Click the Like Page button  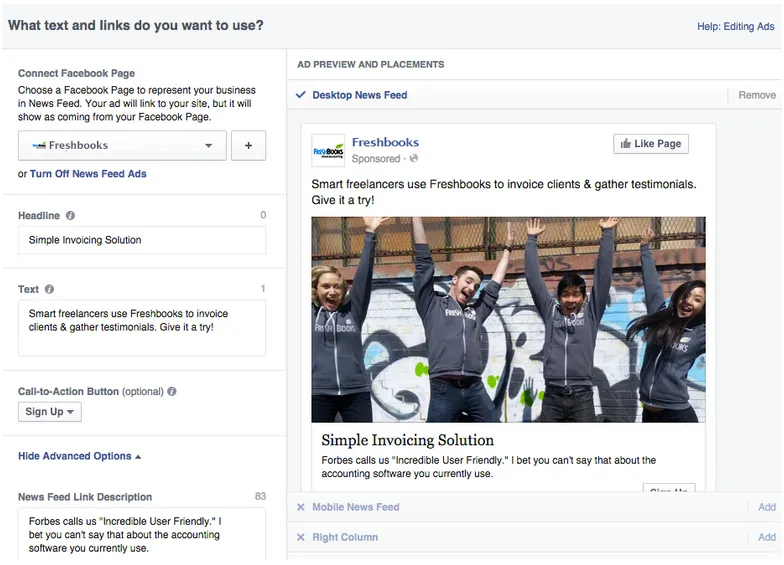[x=651, y=144]
